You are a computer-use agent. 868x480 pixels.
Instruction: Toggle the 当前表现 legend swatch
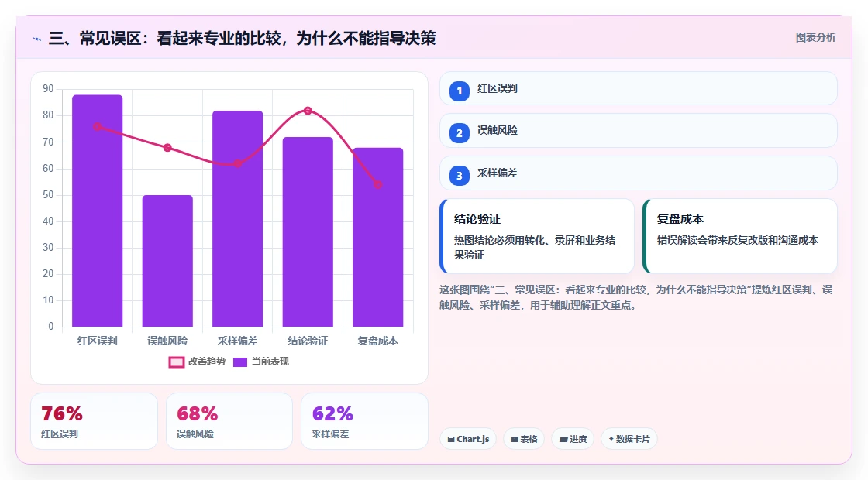pyautogui.click(x=239, y=362)
